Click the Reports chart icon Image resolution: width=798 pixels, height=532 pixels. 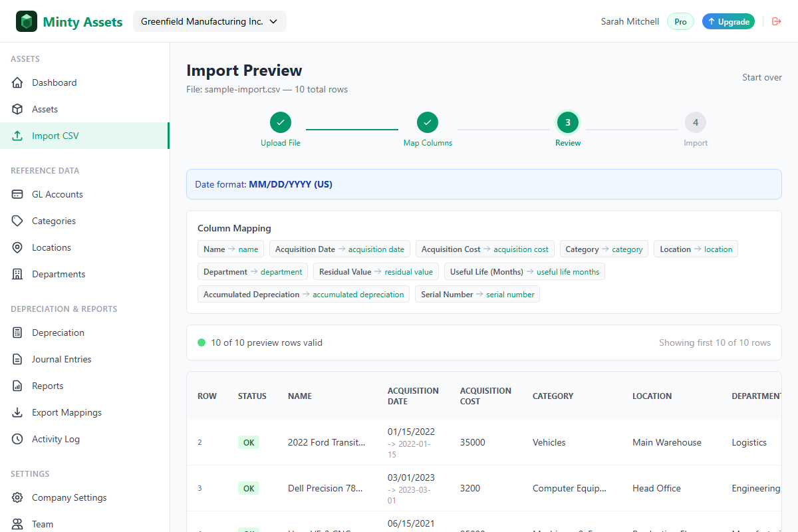[x=18, y=386]
